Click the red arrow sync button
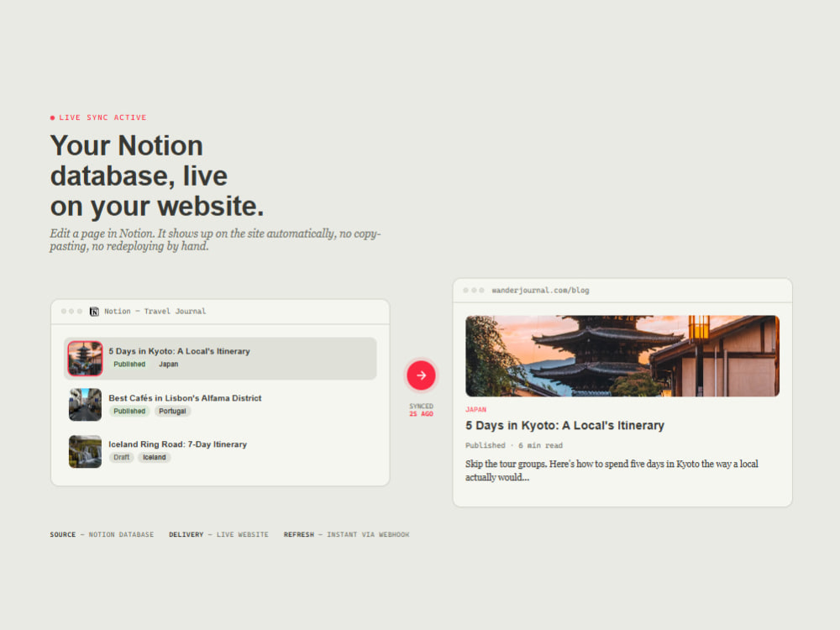 [421, 375]
